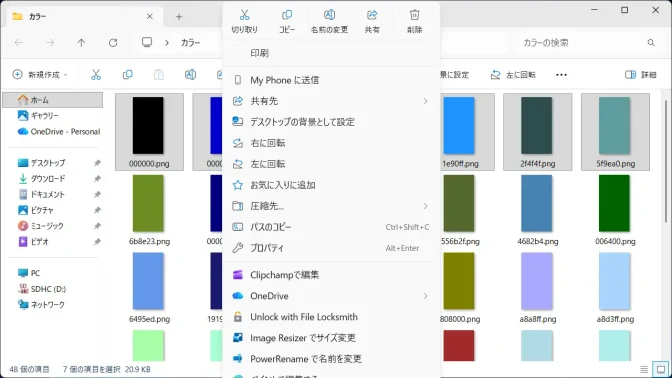Click the forward navigation arrow

tap(50, 42)
